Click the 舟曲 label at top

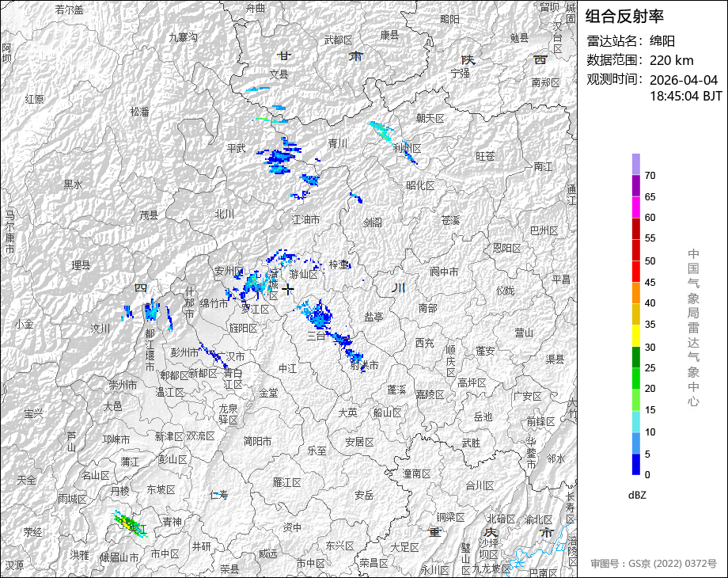pyautogui.click(x=256, y=8)
